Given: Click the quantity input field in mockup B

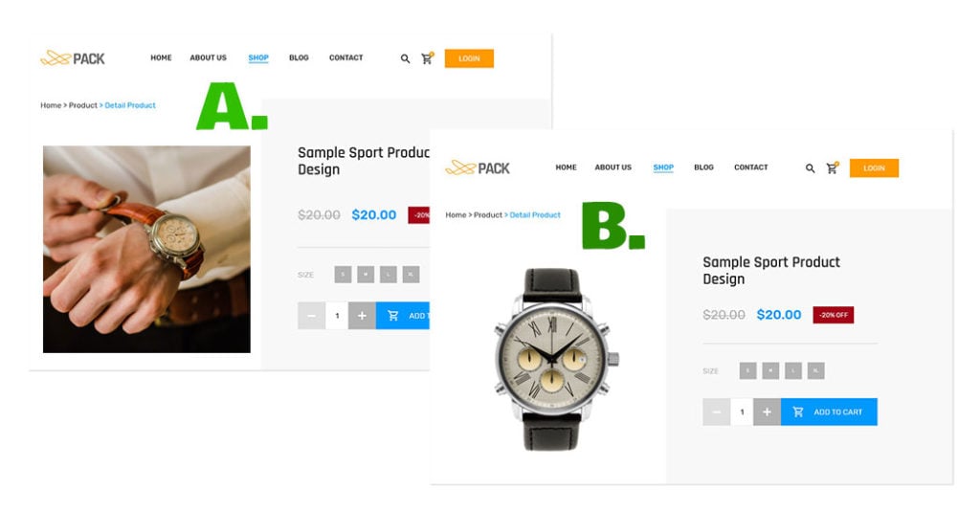Looking at the screenshot, I should (x=742, y=411).
